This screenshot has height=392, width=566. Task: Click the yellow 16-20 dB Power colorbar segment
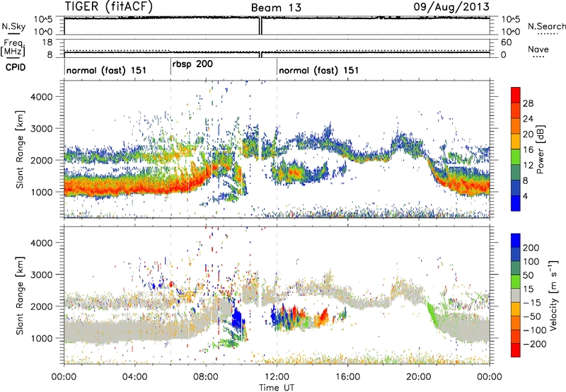click(x=516, y=142)
